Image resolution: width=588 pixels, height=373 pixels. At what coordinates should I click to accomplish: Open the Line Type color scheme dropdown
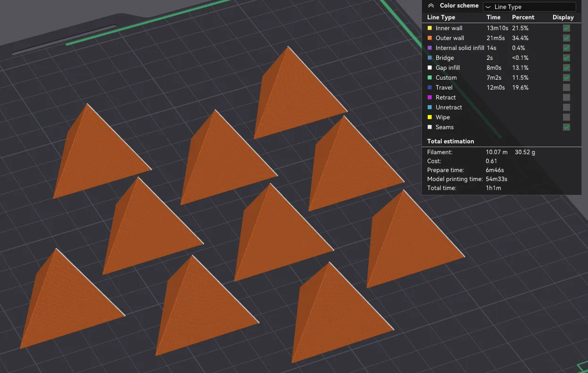click(529, 7)
